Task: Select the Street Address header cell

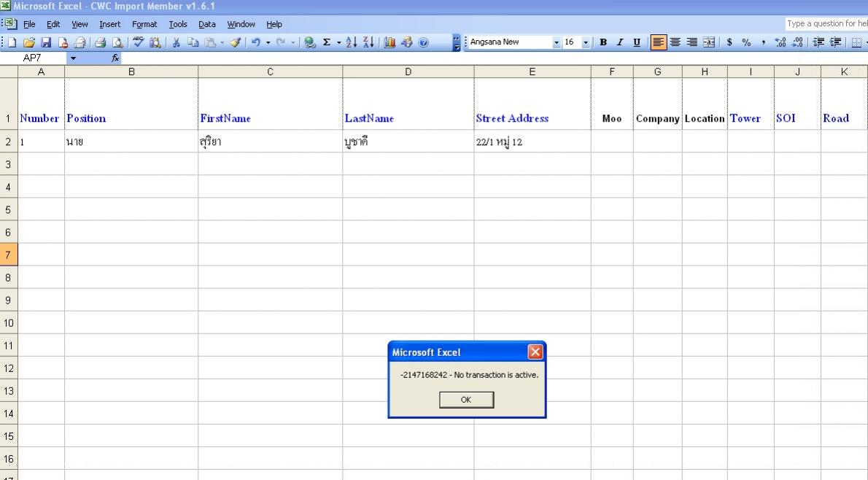Action: [532, 104]
